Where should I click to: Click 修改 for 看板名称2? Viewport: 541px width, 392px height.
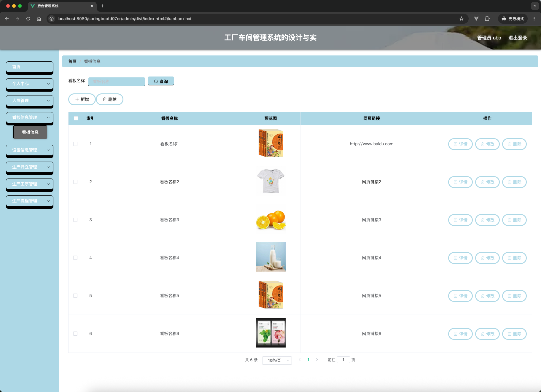[487, 182]
